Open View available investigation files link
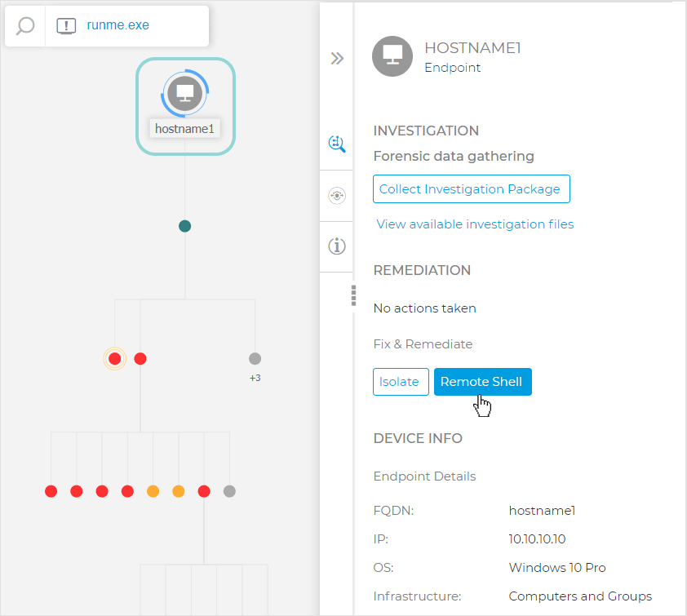This screenshot has width=687, height=616. point(475,224)
